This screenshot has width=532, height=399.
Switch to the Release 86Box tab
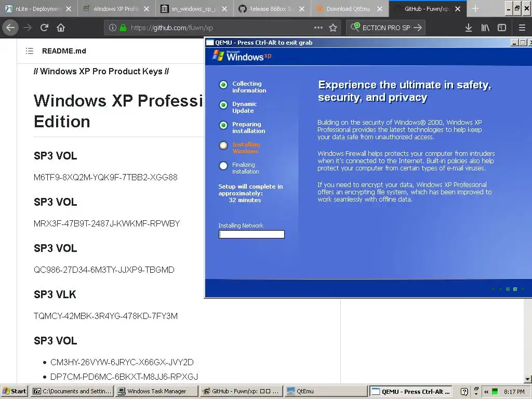click(x=272, y=9)
